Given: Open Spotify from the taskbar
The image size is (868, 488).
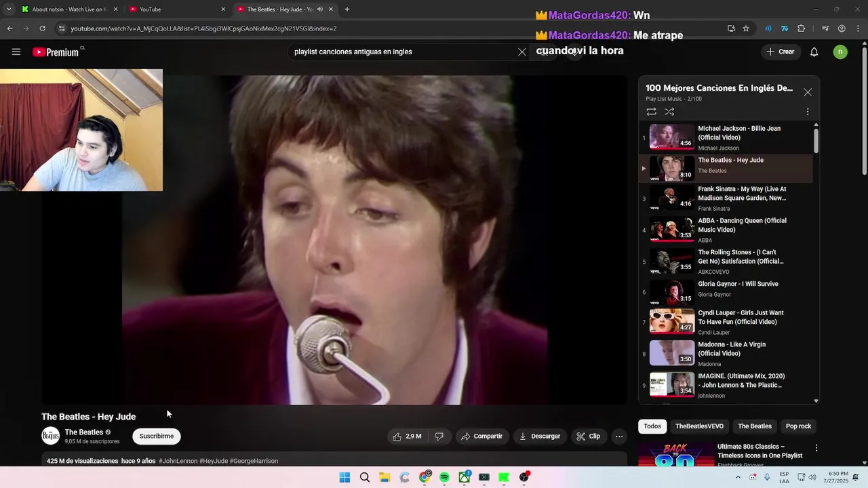Looking at the screenshot, I should (x=444, y=477).
